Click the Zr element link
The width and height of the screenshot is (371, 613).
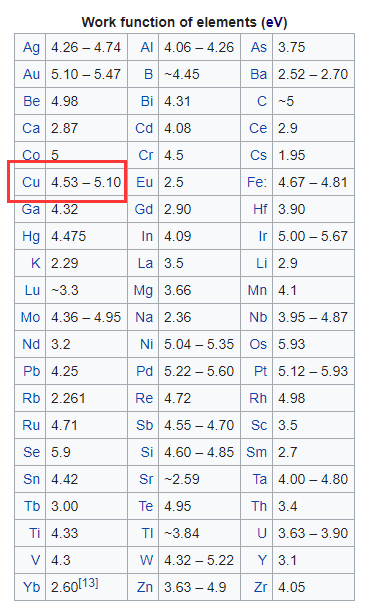point(260,587)
